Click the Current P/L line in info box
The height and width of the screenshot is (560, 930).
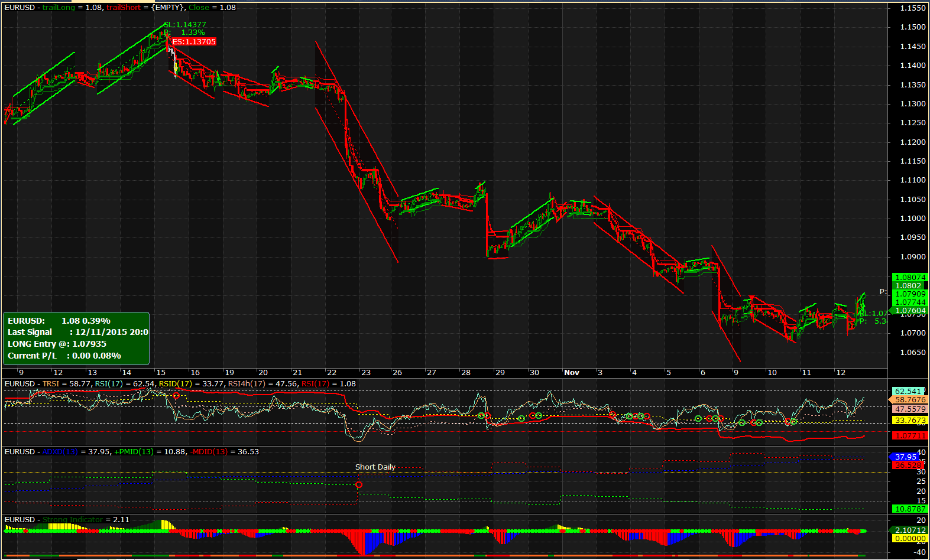[64, 356]
